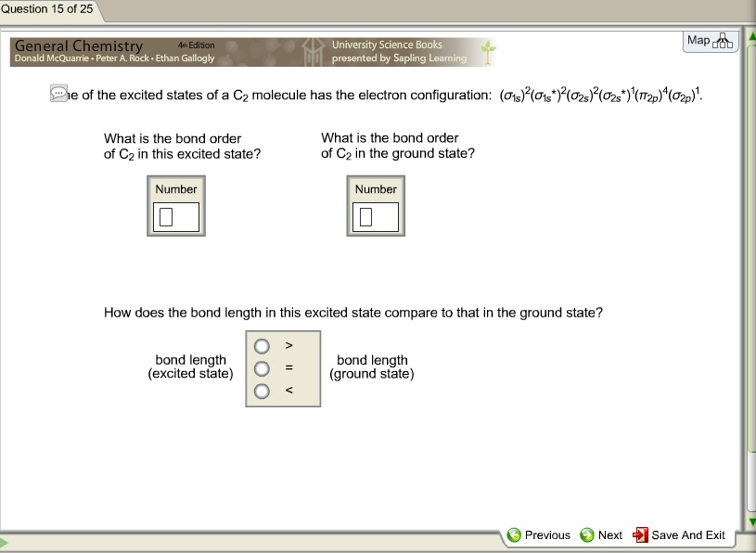The height and width of the screenshot is (553, 756).
Task: Select the '=' bond length radio button
Action: click(x=262, y=367)
